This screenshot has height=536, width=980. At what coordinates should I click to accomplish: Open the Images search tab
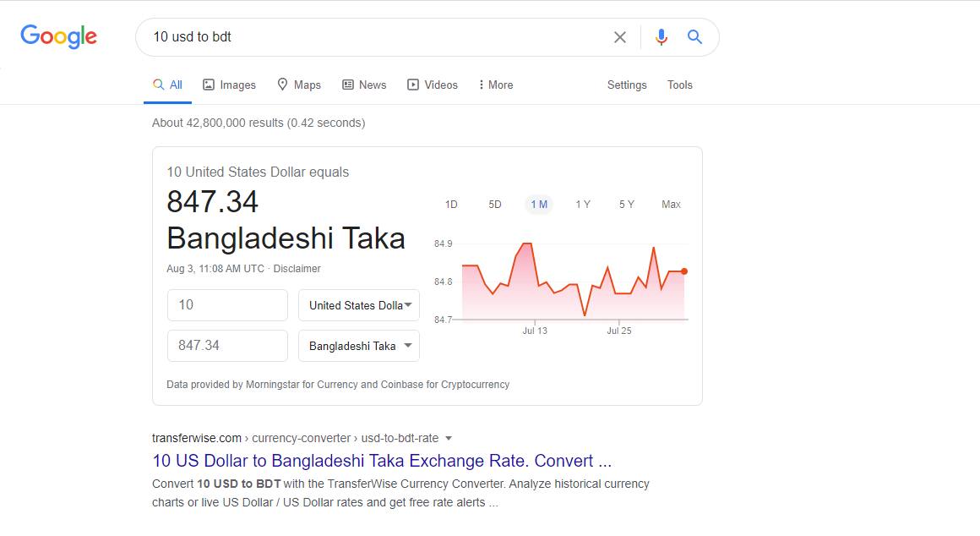pos(229,85)
